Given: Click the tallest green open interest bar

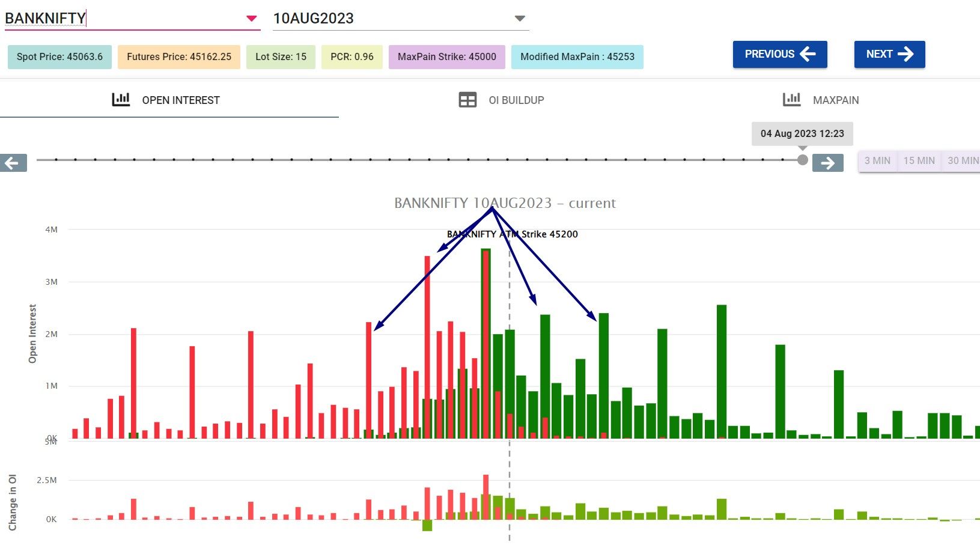Looking at the screenshot, I should pos(485,343).
